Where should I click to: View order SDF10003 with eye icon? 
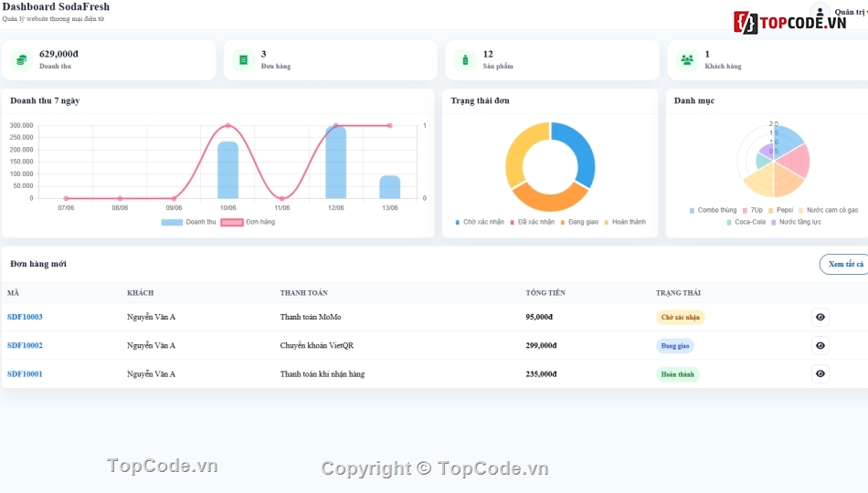[820, 317]
